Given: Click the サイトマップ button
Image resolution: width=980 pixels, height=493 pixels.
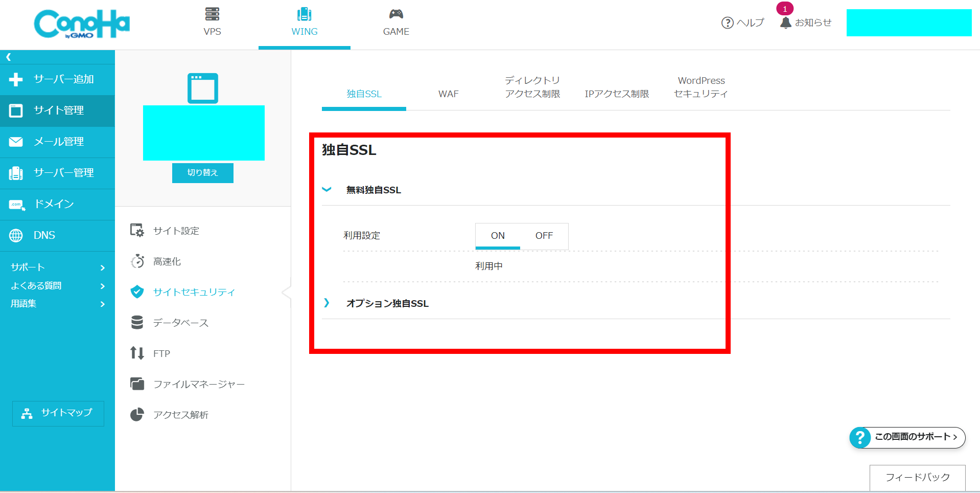Looking at the screenshot, I should pyautogui.click(x=58, y=413).
